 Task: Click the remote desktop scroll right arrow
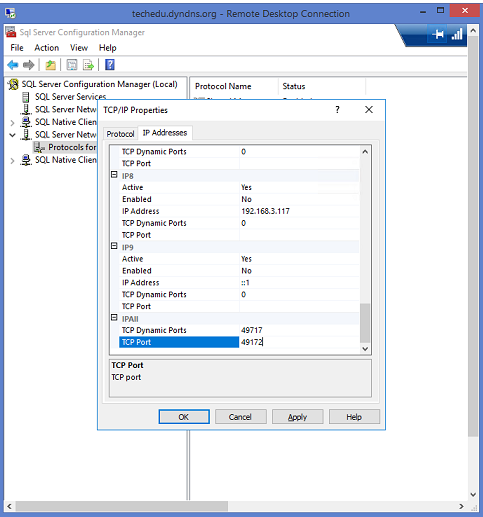461,506
